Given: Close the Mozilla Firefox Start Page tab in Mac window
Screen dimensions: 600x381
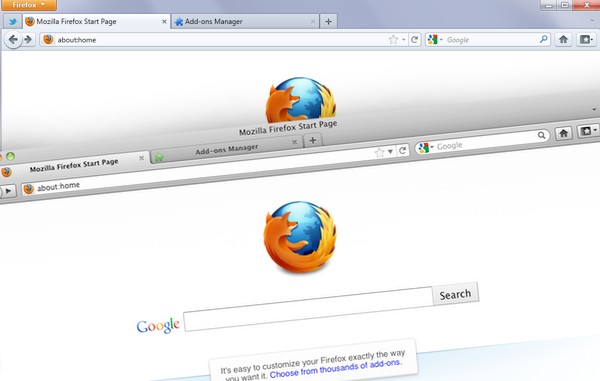Looking at the screenshot, I should click(141, 158).
